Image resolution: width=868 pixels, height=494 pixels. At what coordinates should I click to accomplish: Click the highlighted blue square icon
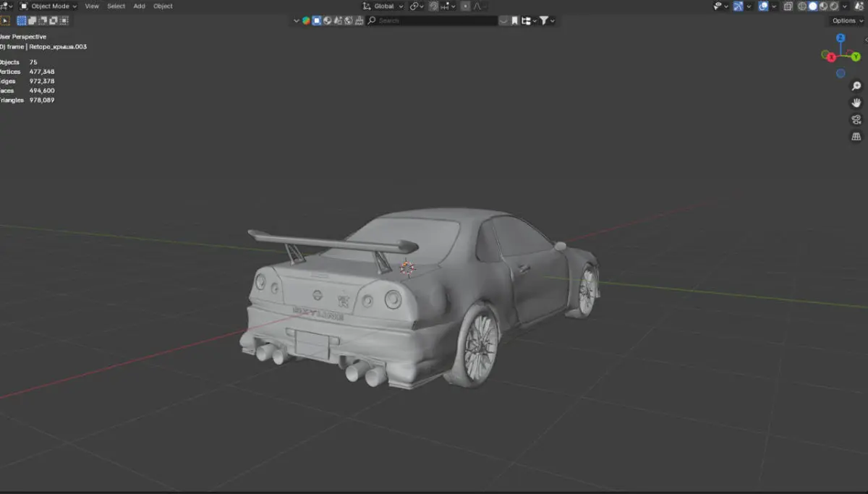(x=317, y=21)
